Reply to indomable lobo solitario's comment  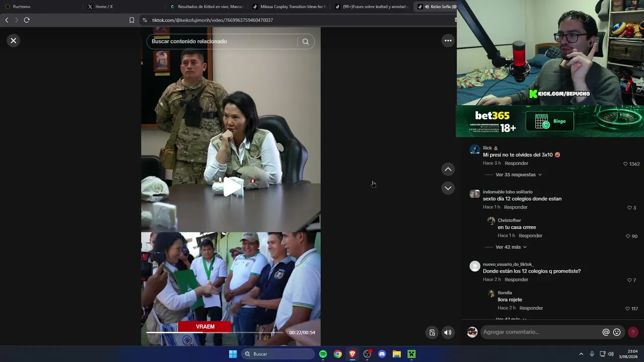coord(516,207)
